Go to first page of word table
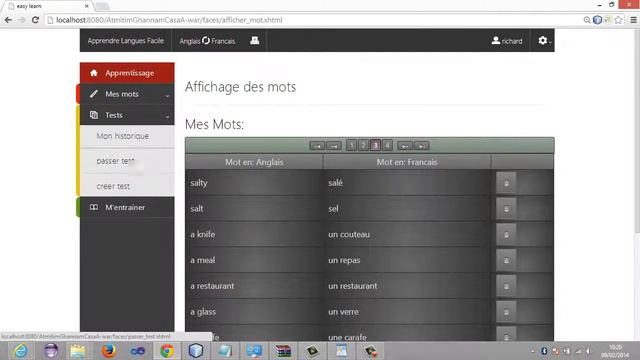 coord(317,146)
